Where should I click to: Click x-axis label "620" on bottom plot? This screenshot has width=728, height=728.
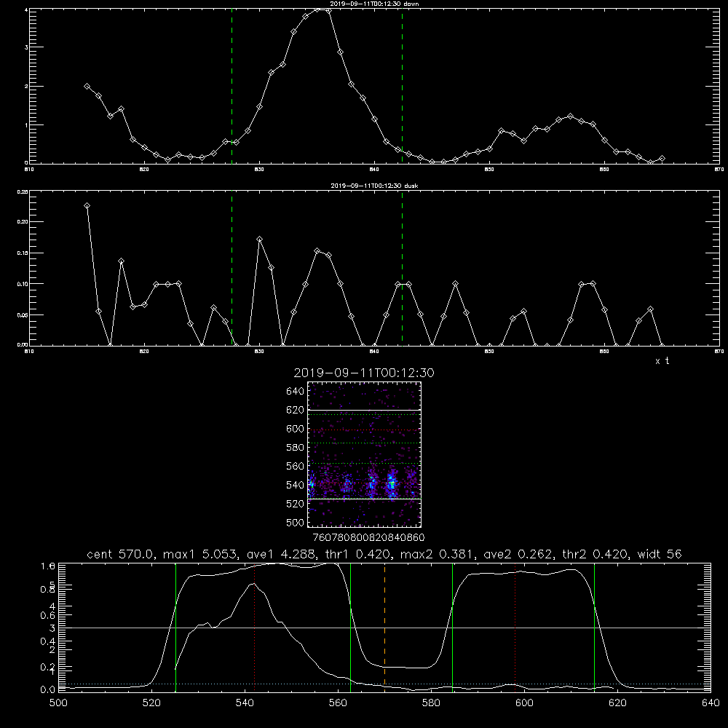[x=617, y=703]
